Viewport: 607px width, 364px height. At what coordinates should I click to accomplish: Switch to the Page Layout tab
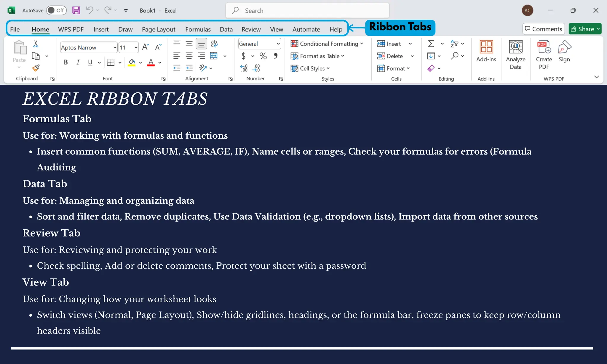point(159,29)
